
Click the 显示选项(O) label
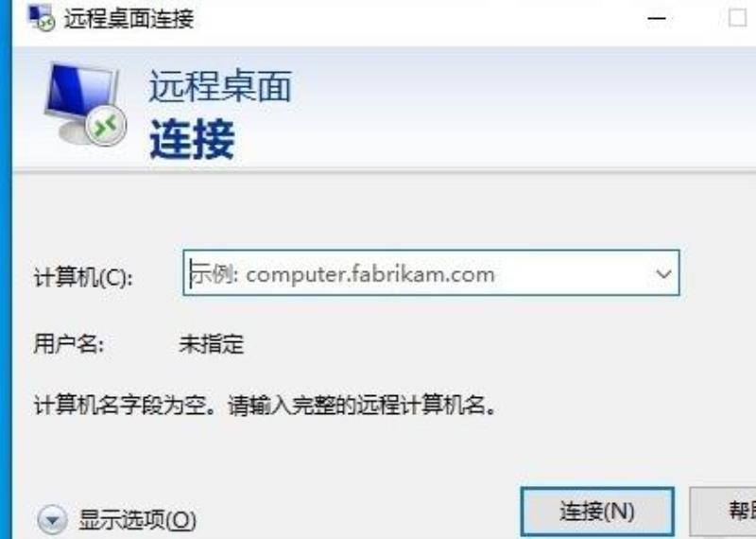point(137,520)
